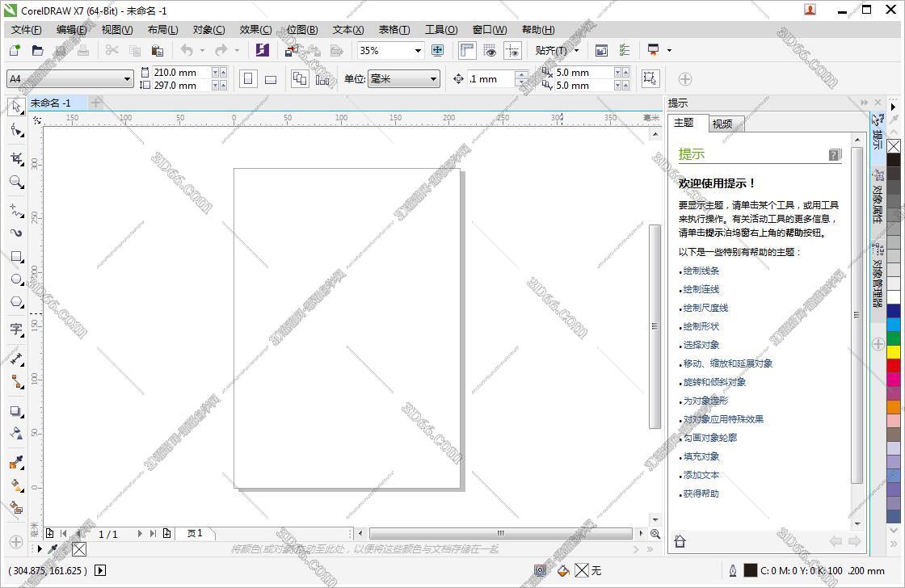Select the Zoom magnifier tool
Screen dimensions: 905x588
16,182
